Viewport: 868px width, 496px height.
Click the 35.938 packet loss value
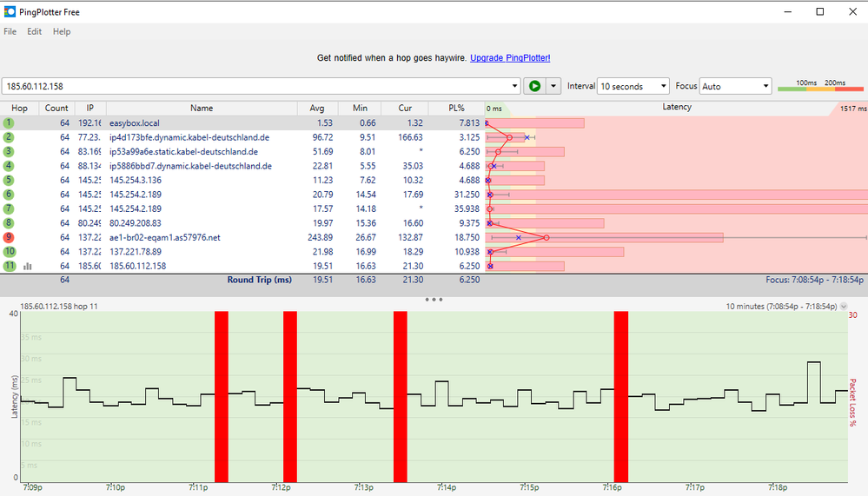467,208
